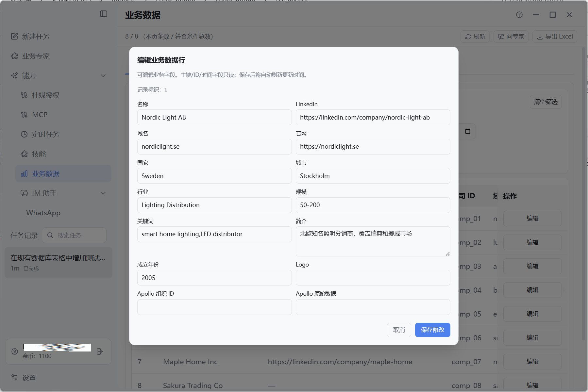Screen dimensions: 588x392
Task: Click the 关键词 input field
Action: (214, 234)
